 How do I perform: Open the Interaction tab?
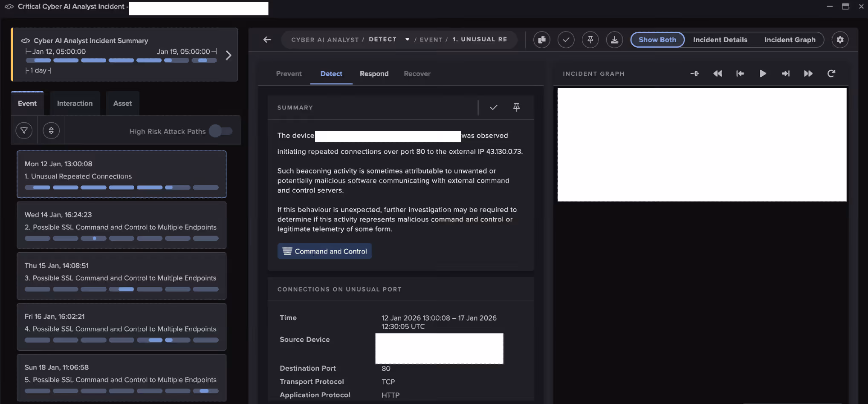tap(75, 103)
